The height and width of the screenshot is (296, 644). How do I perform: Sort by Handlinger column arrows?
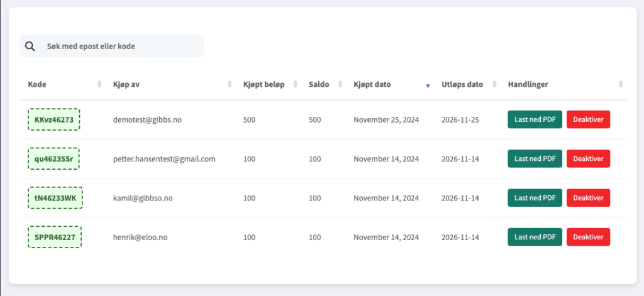620,85
